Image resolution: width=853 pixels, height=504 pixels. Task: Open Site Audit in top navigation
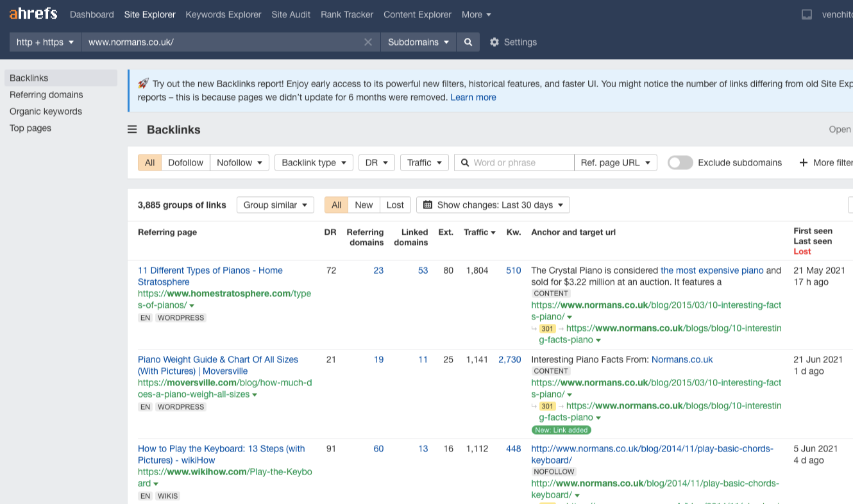click(x=291, y=14)
